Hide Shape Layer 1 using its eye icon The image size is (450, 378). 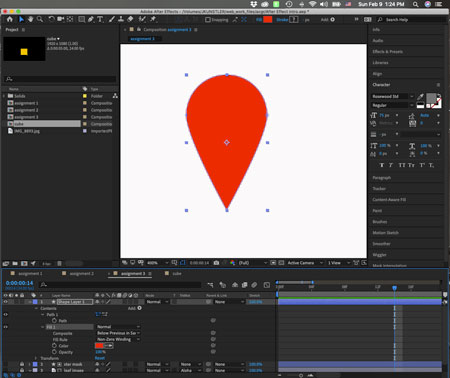coord(5,302)
